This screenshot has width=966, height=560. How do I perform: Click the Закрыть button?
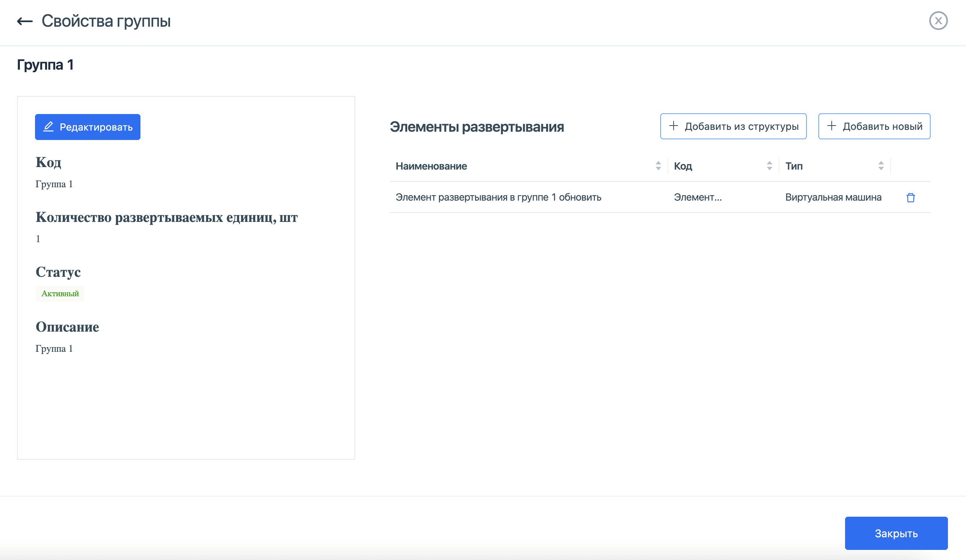point(896,533)
